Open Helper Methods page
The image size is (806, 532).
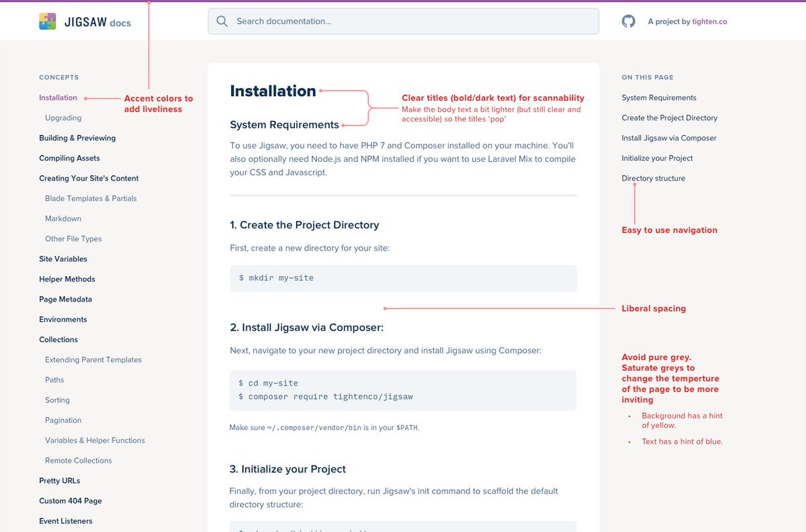(x=67, y=279)
